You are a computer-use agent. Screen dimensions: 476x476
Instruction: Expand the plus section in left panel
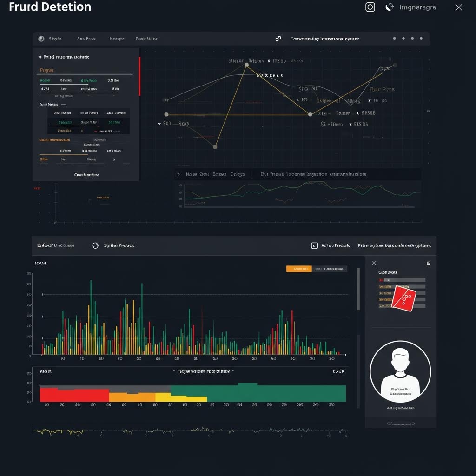pyautogui.click(x=40, y=57)
